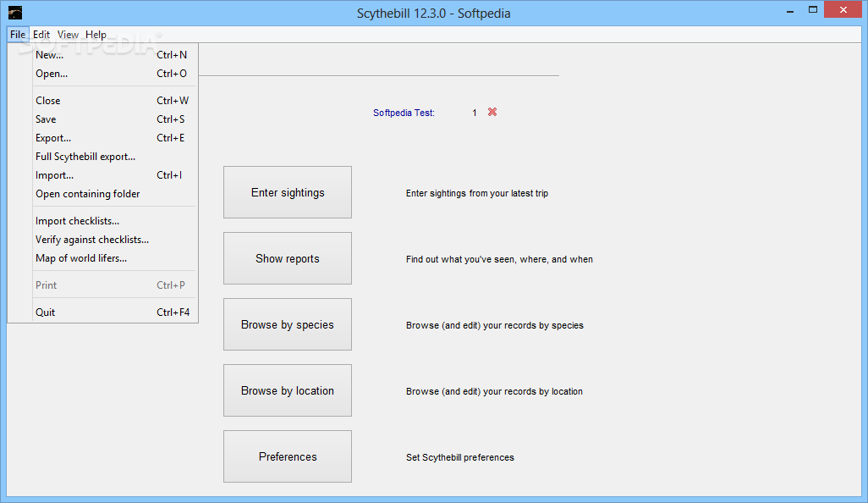
Task: Select Save in the File menu
Action: coord(113,119)
